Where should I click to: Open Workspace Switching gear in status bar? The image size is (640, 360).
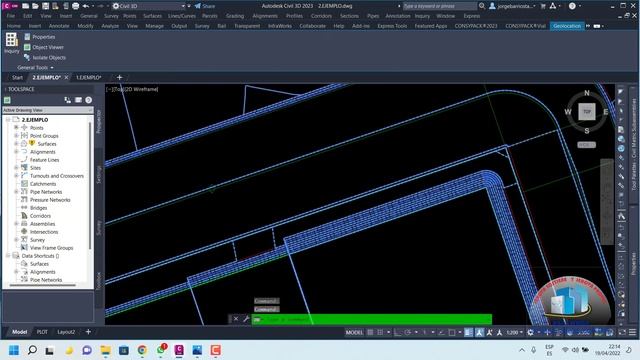click(530, 332)
